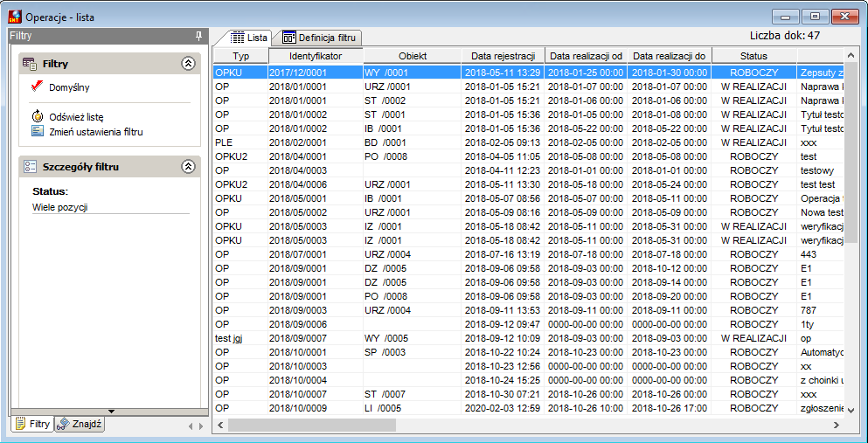
Task: Click the settings icon beside Zmień ustawienia filtru
Action: point(38,132)
